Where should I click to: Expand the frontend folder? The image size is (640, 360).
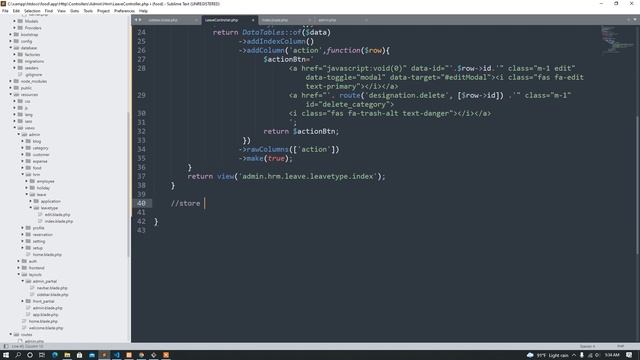pos(19,268)
